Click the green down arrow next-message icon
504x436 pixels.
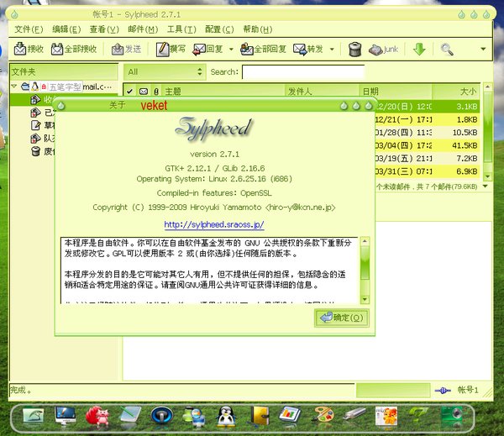[419, 50]
